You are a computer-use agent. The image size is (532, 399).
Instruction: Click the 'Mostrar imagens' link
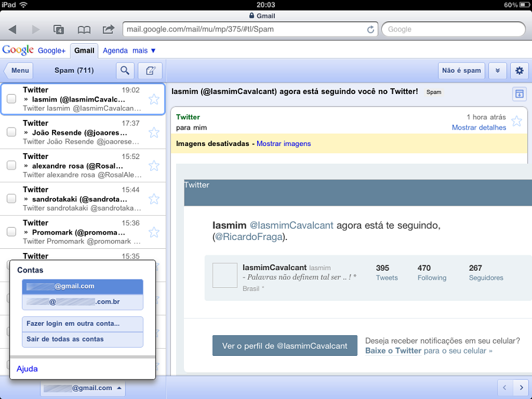tap(284, 144)
